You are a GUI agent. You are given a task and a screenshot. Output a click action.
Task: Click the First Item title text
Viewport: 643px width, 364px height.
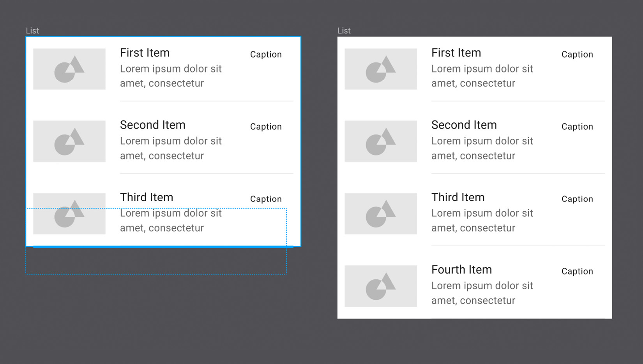click(x=145, y=53)
